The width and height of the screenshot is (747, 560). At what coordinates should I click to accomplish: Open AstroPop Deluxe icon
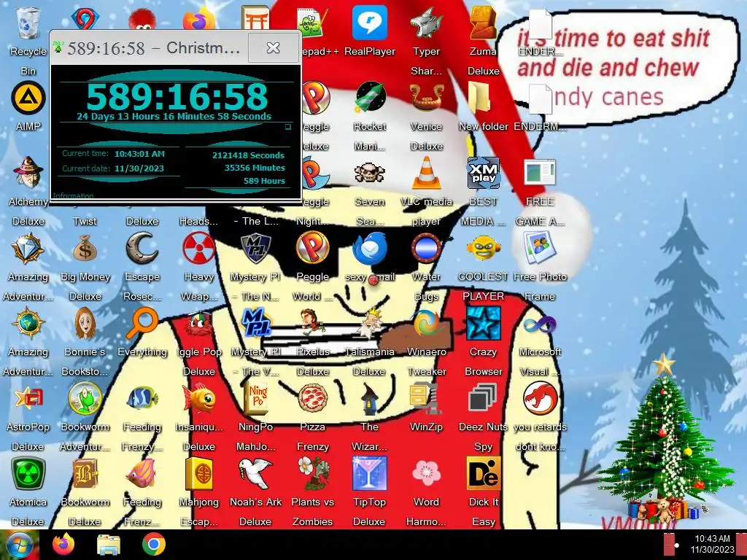click(x=28, y=398)
